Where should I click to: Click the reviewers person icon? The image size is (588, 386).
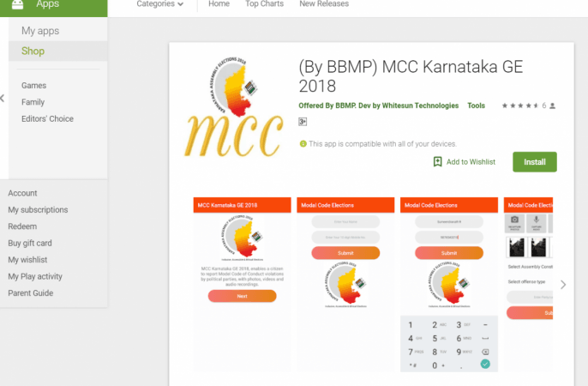click(552, 106)
